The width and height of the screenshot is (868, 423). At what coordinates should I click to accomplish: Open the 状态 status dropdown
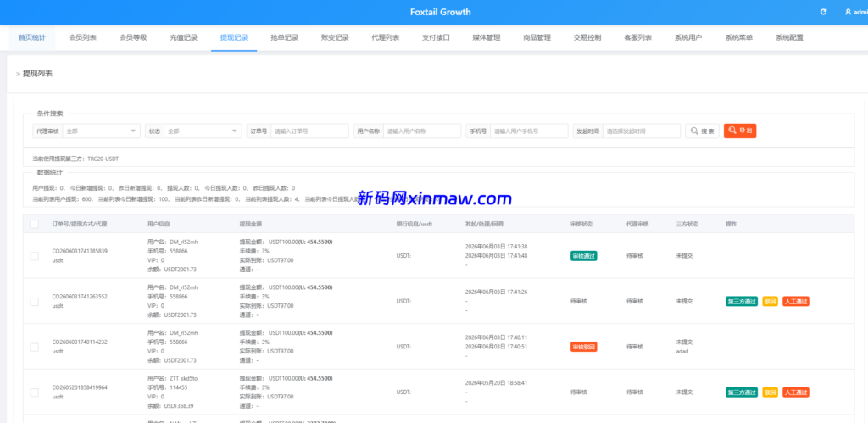(x=203, y=131)
